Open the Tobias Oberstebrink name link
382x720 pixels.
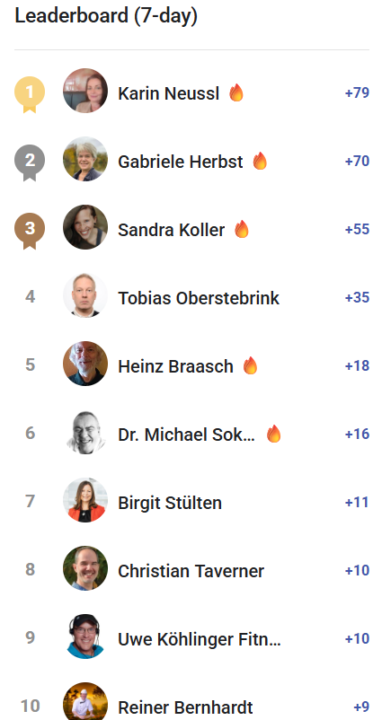coord(198,298)
